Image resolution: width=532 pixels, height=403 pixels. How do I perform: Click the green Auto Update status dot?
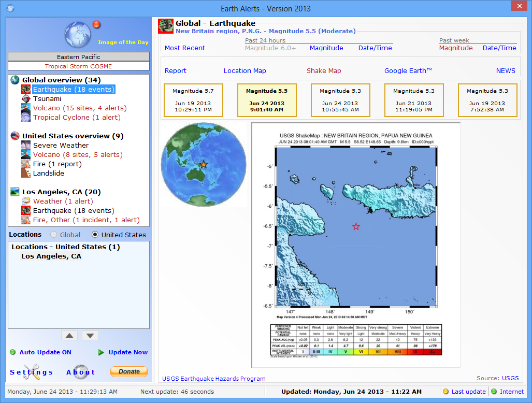(x=13, y=352)
